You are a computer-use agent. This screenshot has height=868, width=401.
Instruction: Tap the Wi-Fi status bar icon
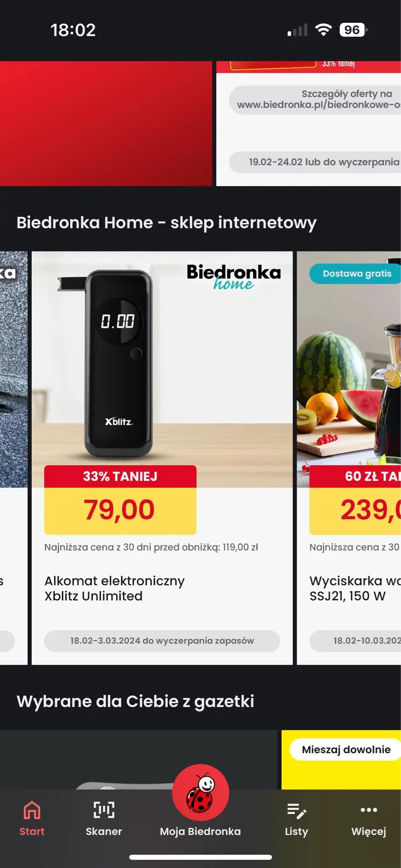click(x=324, y=30)
